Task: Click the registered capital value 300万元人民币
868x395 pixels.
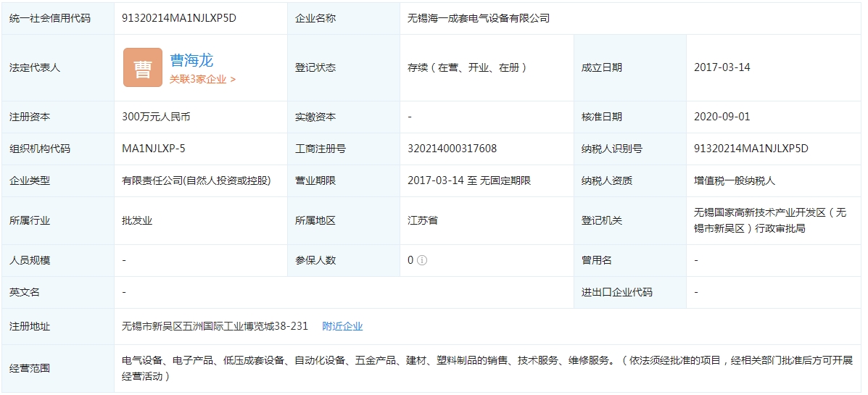Action: (156, 117)
